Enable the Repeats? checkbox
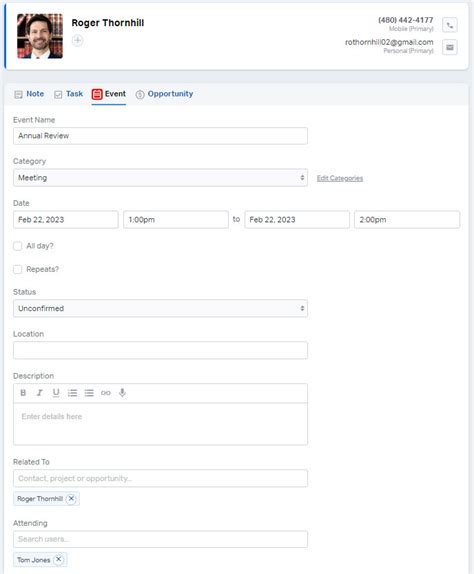 [18, 269]
